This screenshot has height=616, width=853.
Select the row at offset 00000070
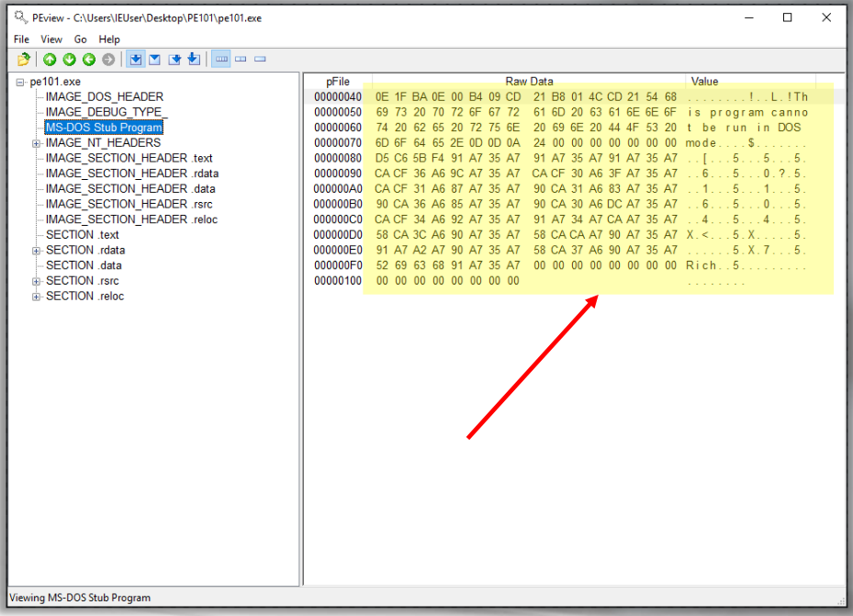point(574,143)
